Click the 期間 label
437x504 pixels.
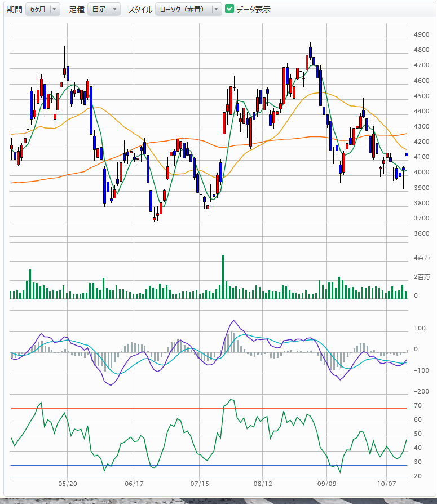coord(15,9)
